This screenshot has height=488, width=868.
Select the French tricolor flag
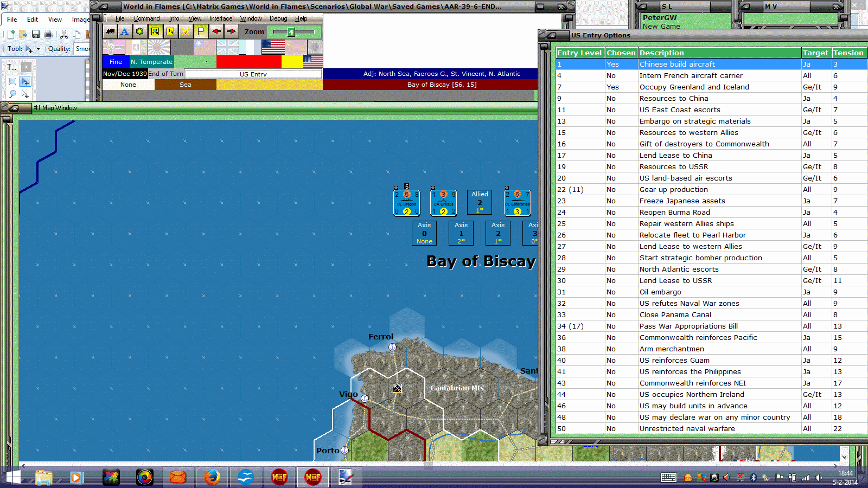click(250, 47)
